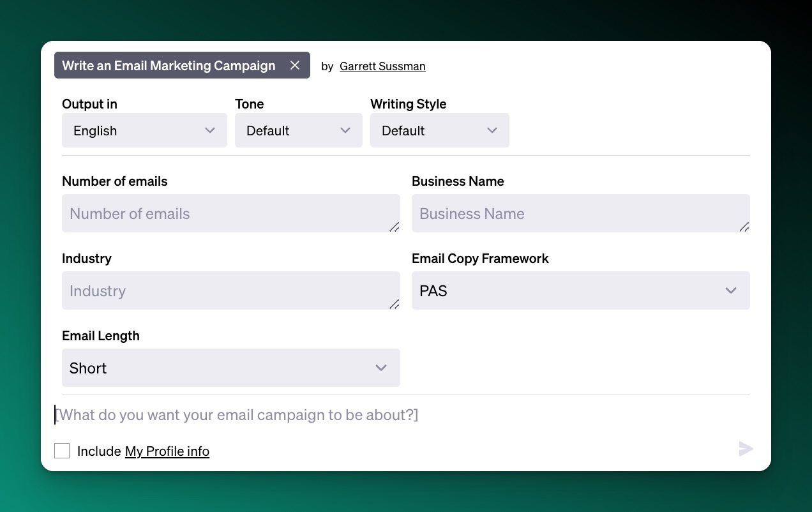This screenshot has width=812, height=512.
Task: Click into the Number of emails field
Action: click(223, 213)
